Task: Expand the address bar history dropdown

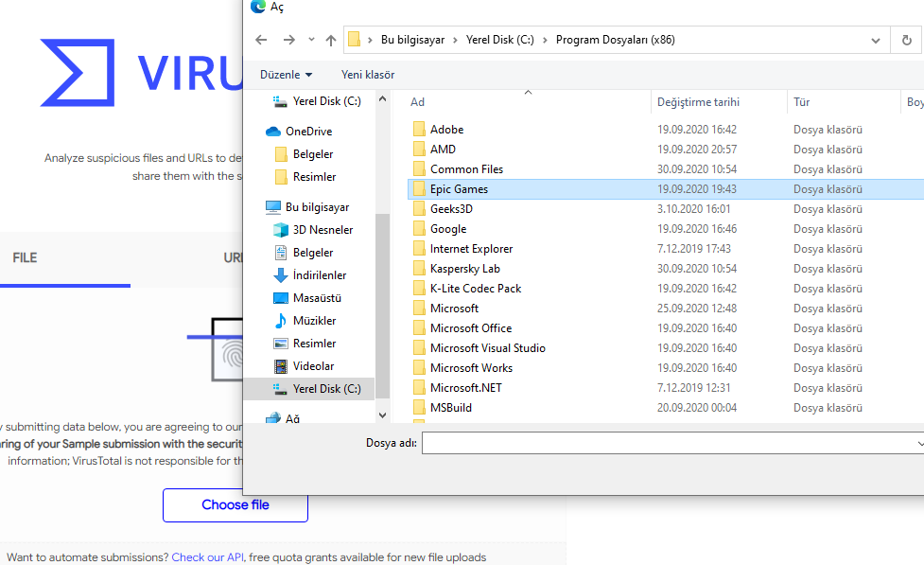Action: [x=876, y=40]
